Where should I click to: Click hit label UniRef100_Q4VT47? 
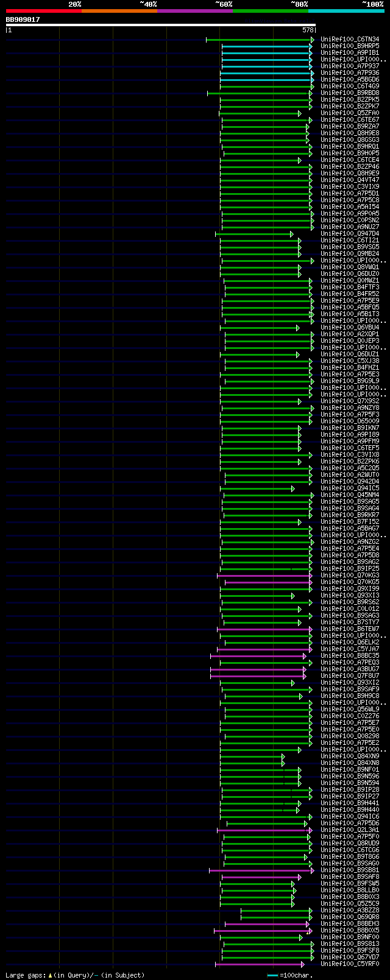[350, 180]
